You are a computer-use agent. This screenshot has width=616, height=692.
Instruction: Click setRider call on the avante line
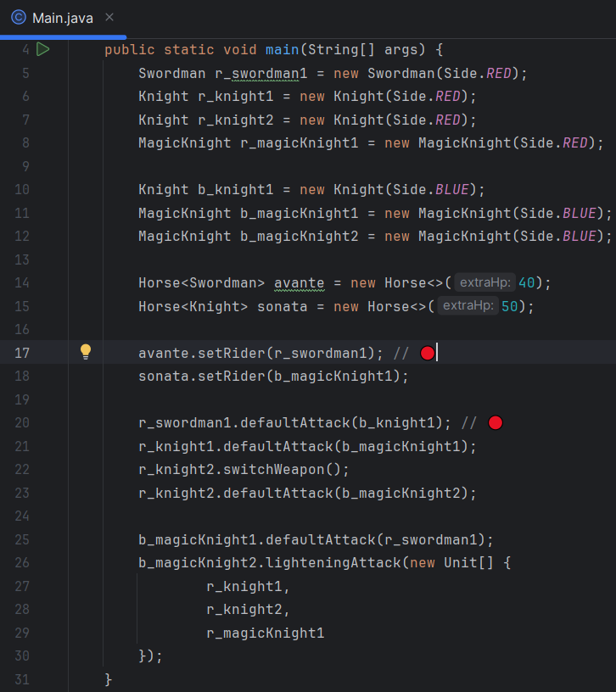click(x=232, y=353)
